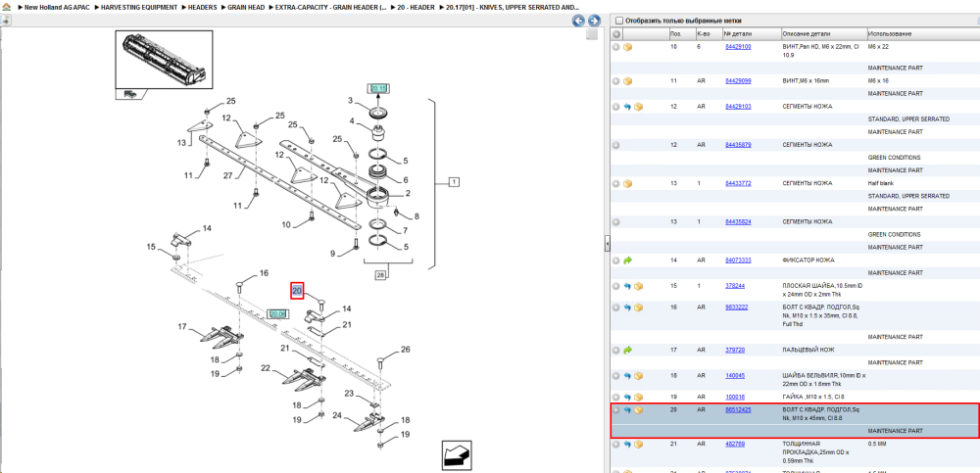Select callout number 26 in the diagram
Viewport: 980px width, 473px height.
(406, 350)
